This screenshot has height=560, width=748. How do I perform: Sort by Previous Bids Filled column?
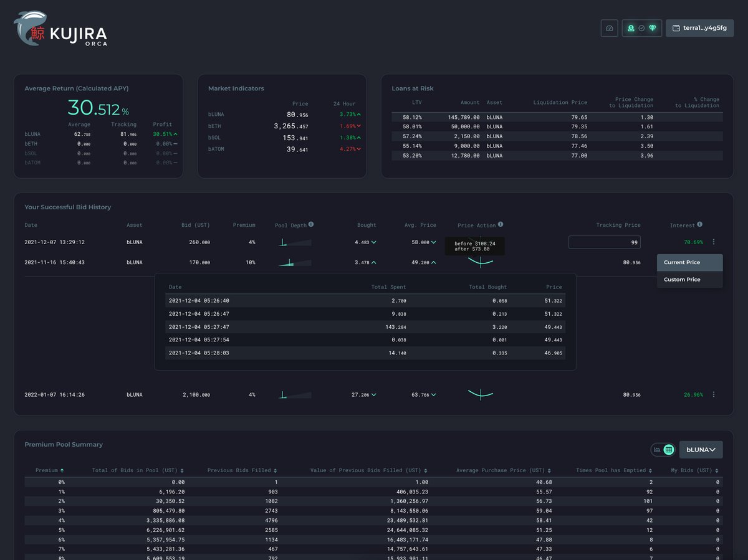point(242,470)
